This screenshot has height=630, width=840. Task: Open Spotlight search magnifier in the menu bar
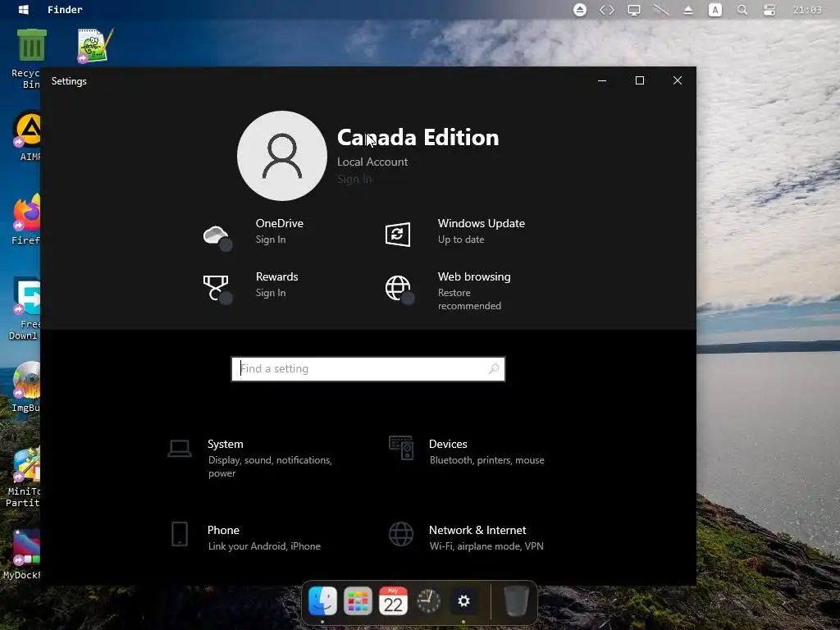(x=742, y=10)
